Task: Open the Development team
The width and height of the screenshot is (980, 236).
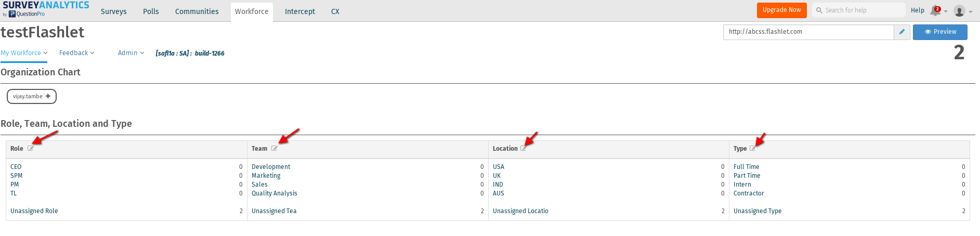Action: [x=271, y=167]
